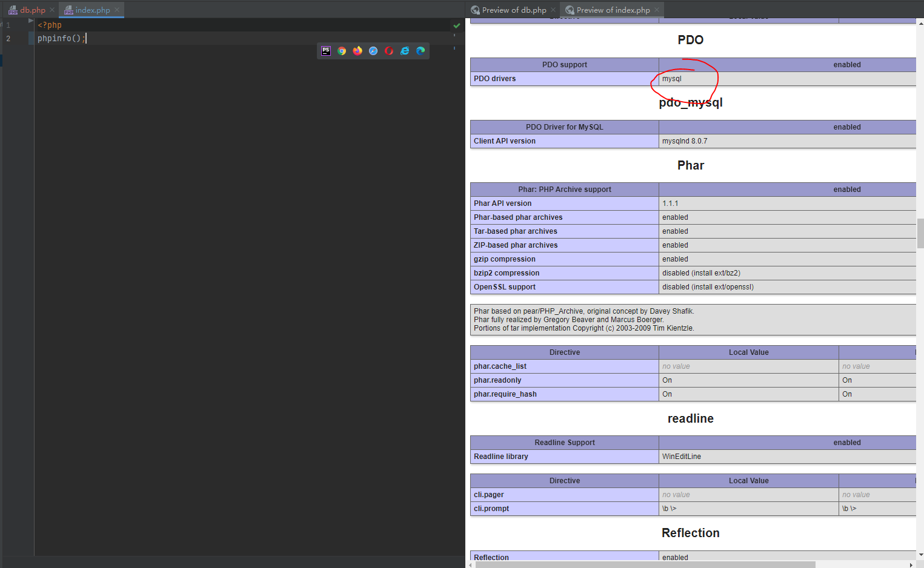Click scroll-down arrow of preview pane
This screenshot has width=924, height=568.
(x=920, y=555)
